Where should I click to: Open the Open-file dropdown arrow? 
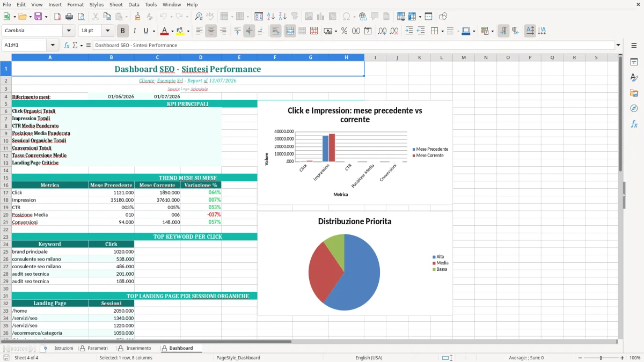(30, 17)
